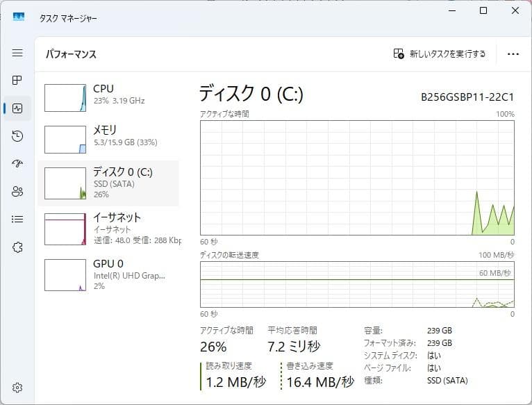Click the 平均応答時間 label

pyautogui.click(x=292, y=330)
